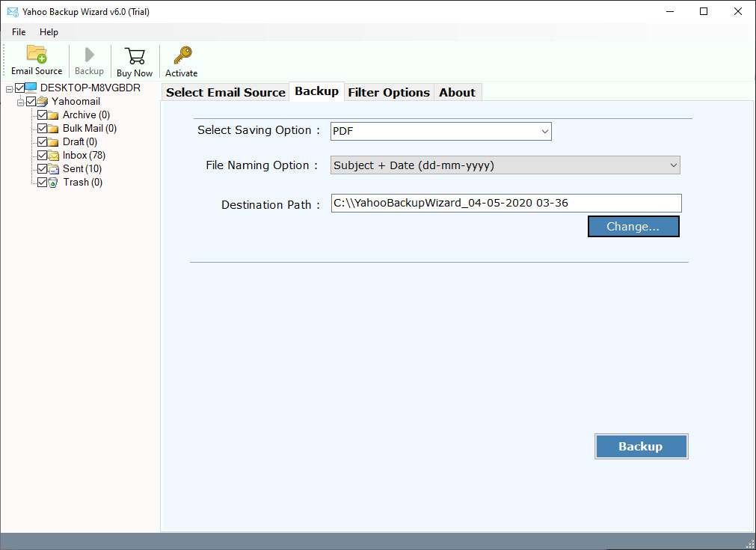This screenshot has width=756, height=550.
Task: Click the Email Source folder icon
Action: coord(37,55)
